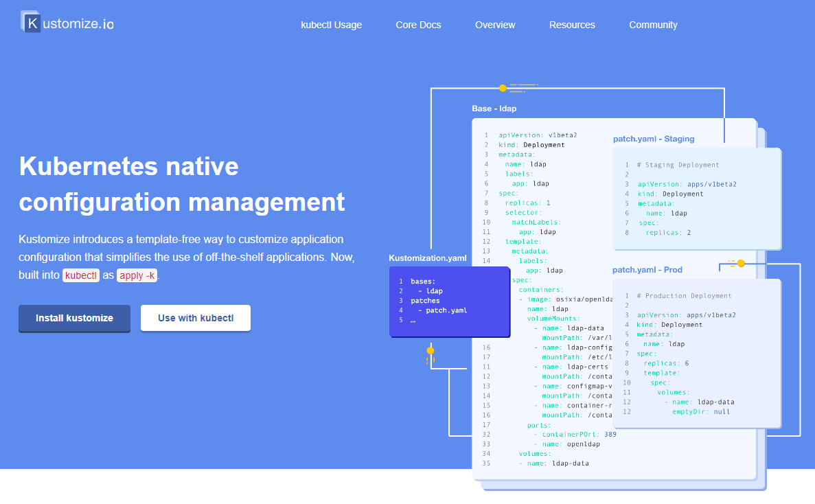Click 'apiVersion: apps/v1beta2' in the Prod patch
The height and width of the screenshot is (504, 815).
(686, 315)
